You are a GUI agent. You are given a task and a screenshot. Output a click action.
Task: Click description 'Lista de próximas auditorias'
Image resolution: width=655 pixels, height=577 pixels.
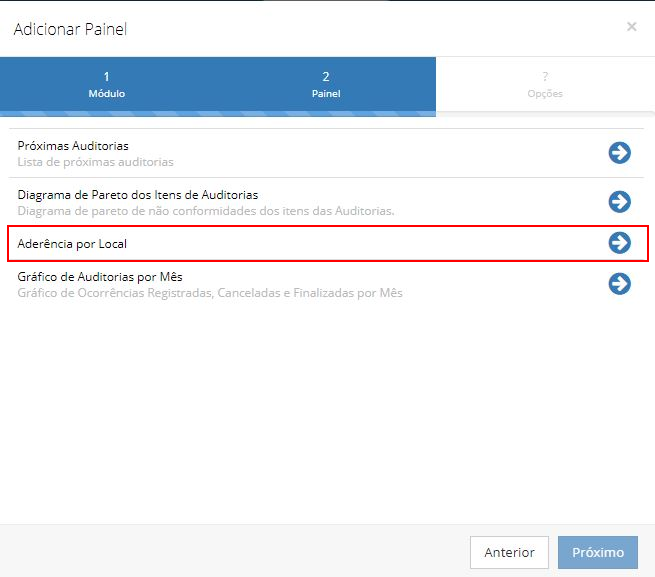click(95, 162)
